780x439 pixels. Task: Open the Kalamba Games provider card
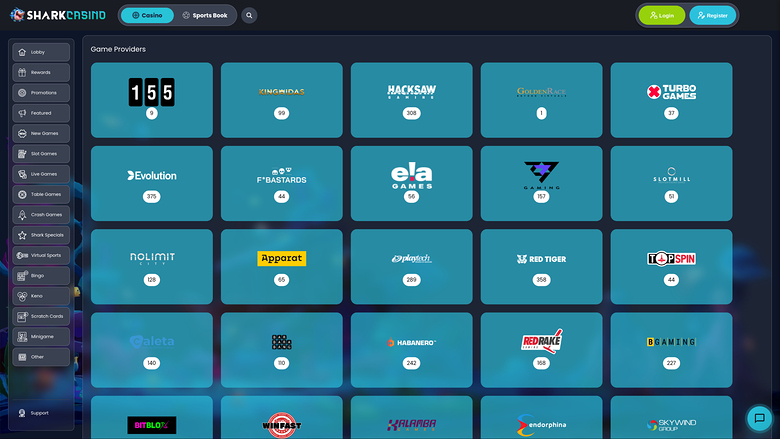tap(411, 418)
